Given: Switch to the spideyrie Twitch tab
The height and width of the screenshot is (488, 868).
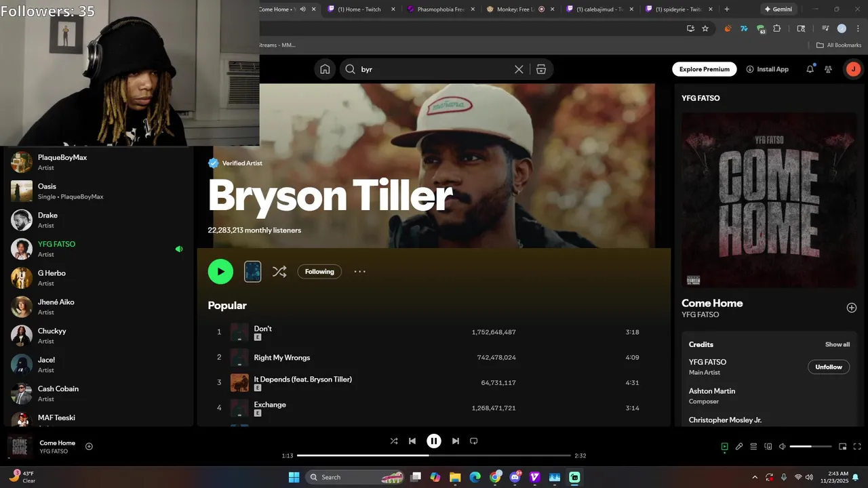Looking at the screenshot, I should pyautogui.click(x=679, y=9).
